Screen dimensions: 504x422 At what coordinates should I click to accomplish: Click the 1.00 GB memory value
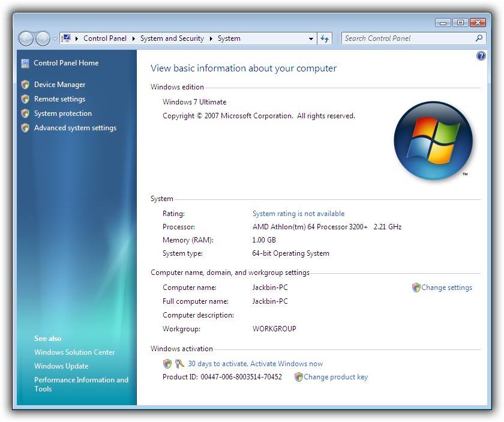(264, 240)
